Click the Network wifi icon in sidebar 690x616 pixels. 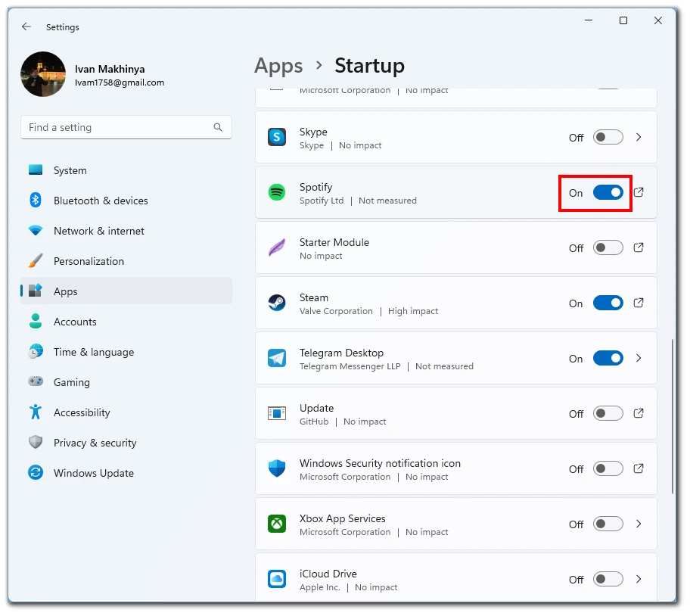(x=36, y=231)
